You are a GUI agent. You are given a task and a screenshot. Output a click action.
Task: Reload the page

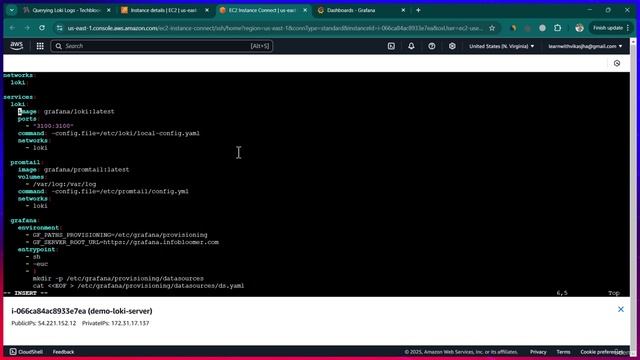coord(42,28)
